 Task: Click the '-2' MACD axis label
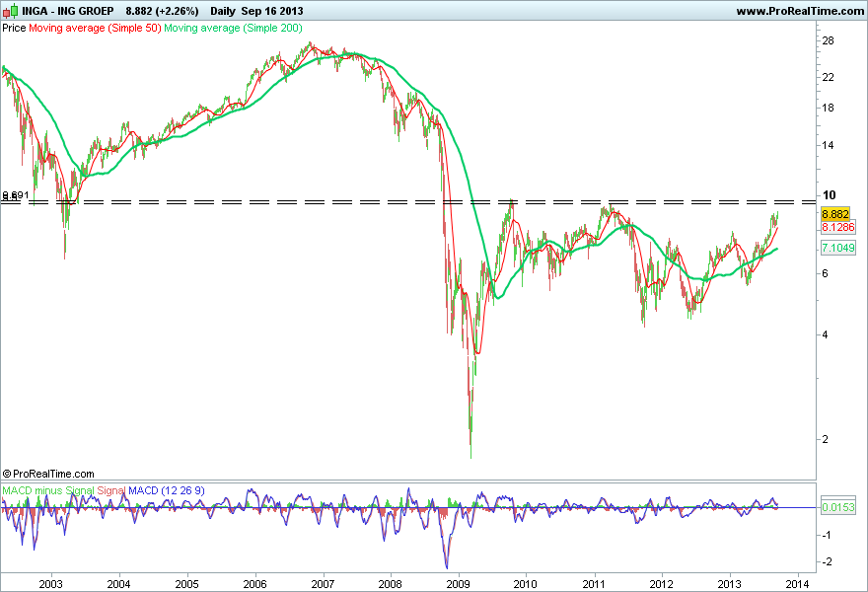pyautogui.click(x=826, y=561)
